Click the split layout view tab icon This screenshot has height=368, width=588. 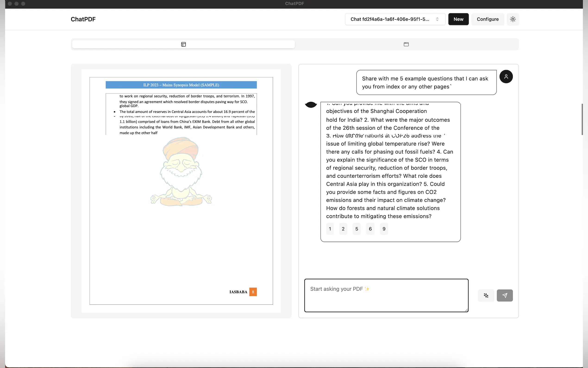point(184,44)
